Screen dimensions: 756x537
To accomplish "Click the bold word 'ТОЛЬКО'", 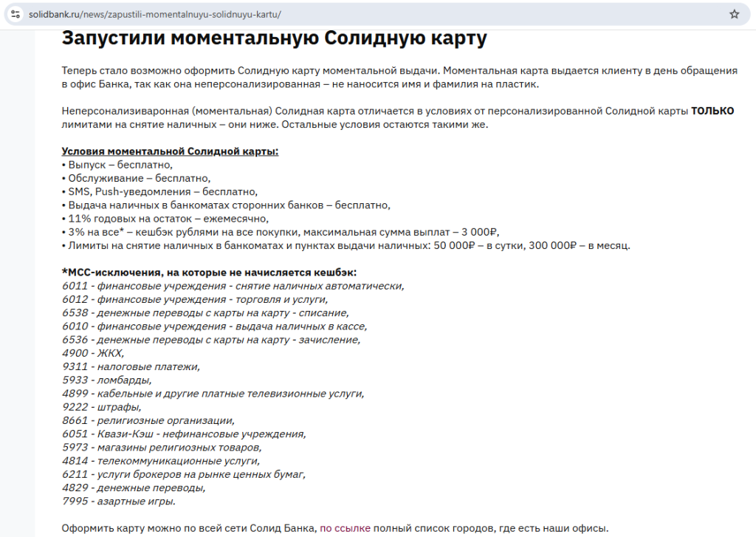I will coord(712,111).
